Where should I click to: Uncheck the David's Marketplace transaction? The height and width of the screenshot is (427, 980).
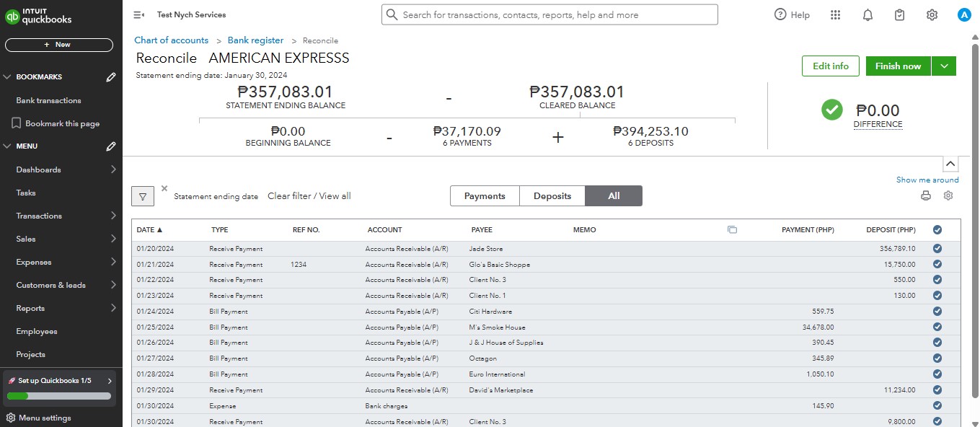937,390
